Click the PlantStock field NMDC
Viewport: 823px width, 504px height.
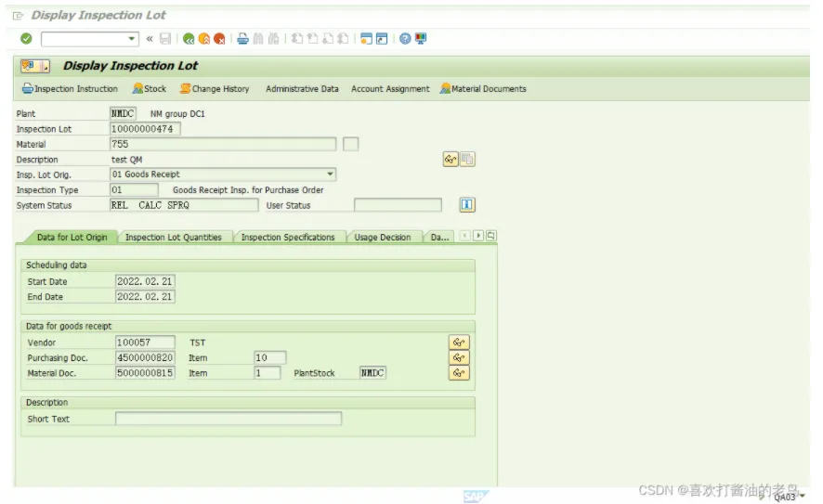tap(372, 372)
